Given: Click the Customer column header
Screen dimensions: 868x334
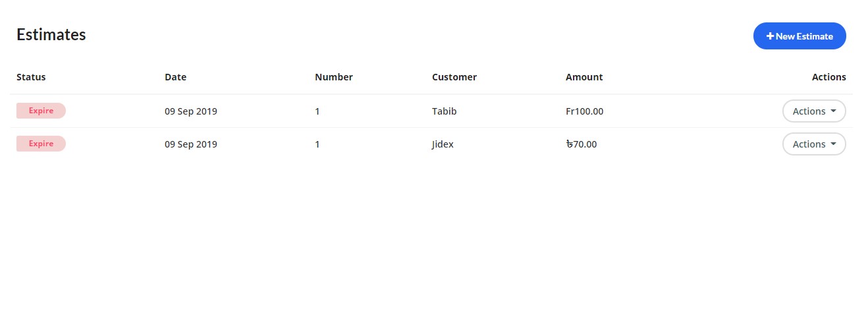Looking at the screenshot, I should click(454, 77).
